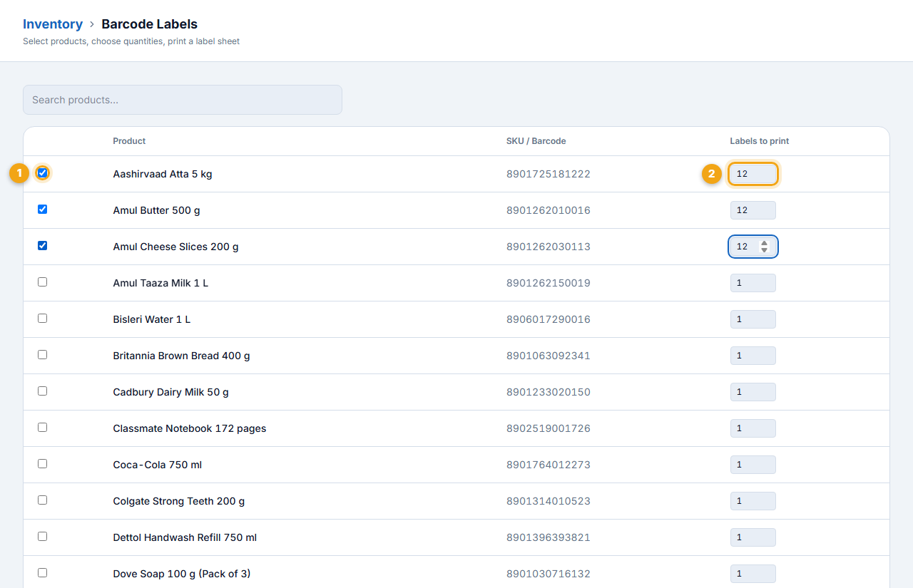Edit Cadbury Dairy Milk 50 g label count
Image resolution: width=913 pixels, height=588 pixels.
click(x=753, y=392)
